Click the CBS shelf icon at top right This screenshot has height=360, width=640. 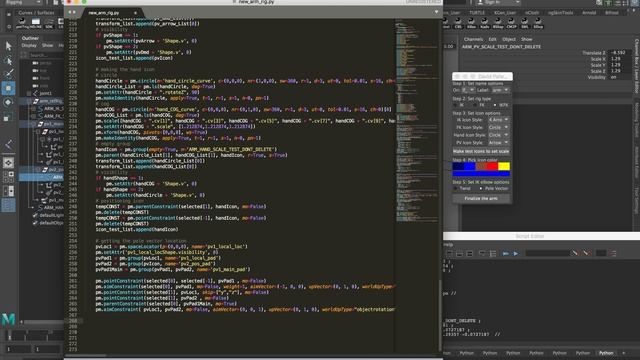[458, 22]
